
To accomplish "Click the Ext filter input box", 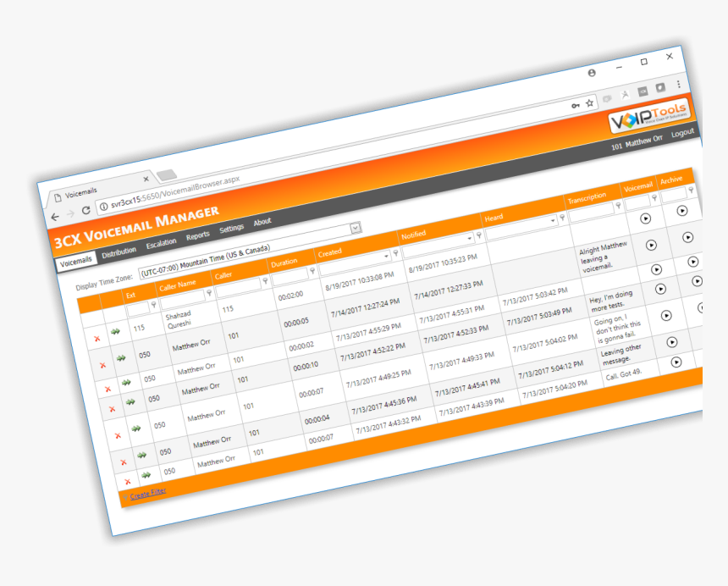I will (137, 308).
